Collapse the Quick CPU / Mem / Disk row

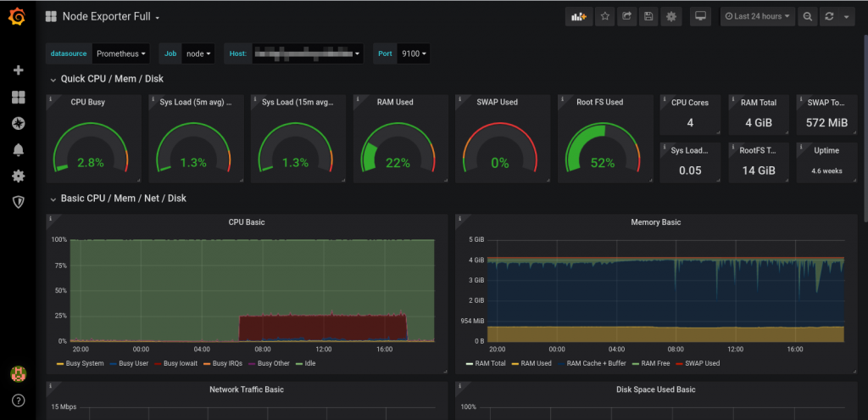pos(110,79)
